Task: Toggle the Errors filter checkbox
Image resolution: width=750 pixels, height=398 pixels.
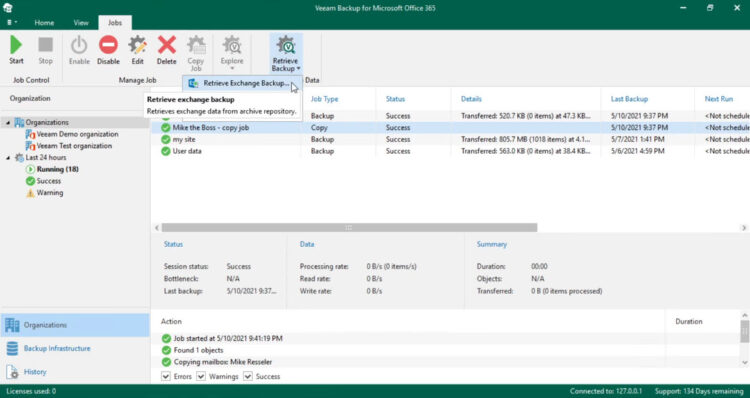Action: click(x=165, y=376)
